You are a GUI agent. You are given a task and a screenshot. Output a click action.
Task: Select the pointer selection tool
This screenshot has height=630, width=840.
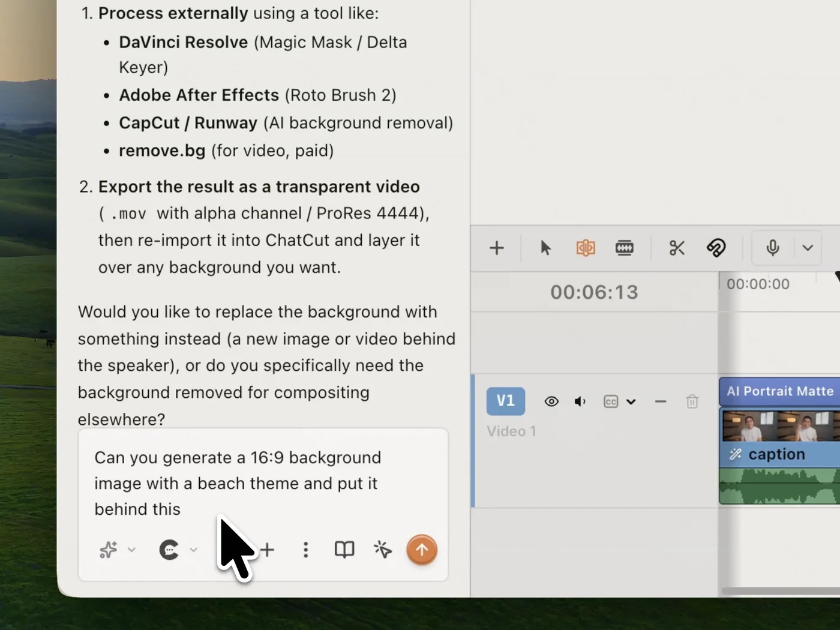pos(545,248)
